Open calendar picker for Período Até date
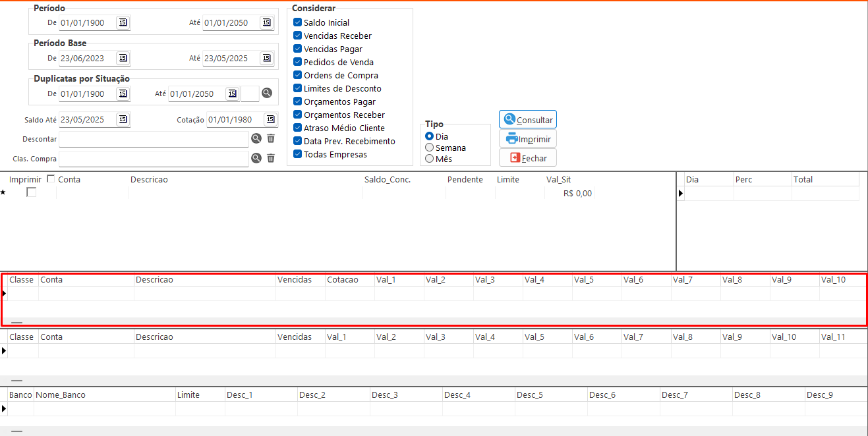Viewport: 868px width, 436px height. 266,23
